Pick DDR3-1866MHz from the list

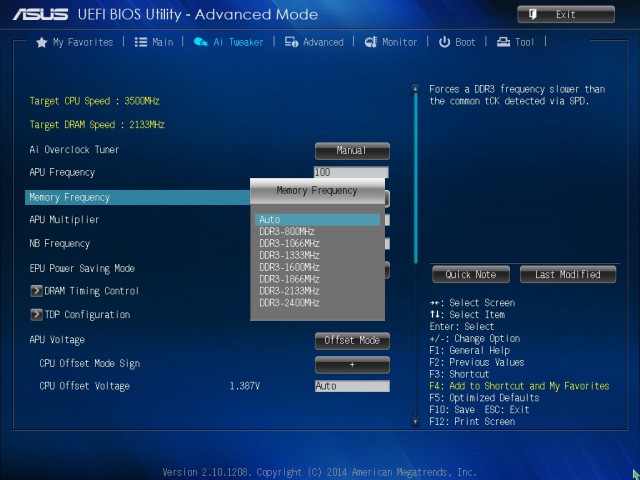click(318, 279)
